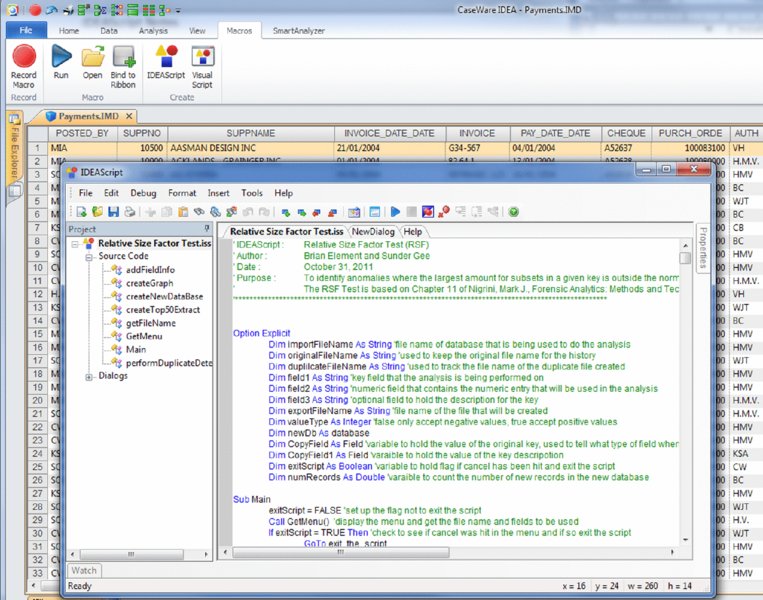This screenshot has width=763, height=600.
Task: Click the Open macro folder icon
Action: tap(92, 61)
